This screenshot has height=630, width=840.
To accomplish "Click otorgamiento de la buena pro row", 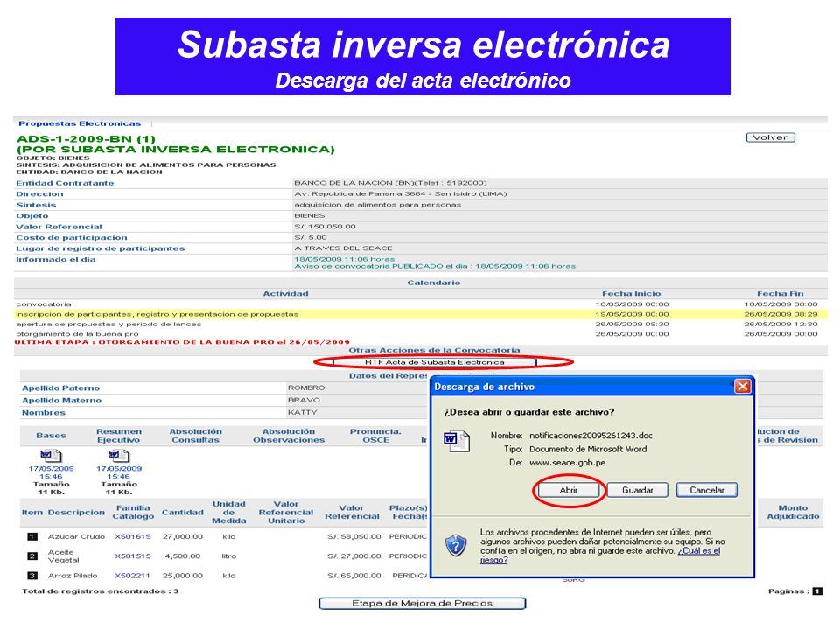I will [421, 333].
